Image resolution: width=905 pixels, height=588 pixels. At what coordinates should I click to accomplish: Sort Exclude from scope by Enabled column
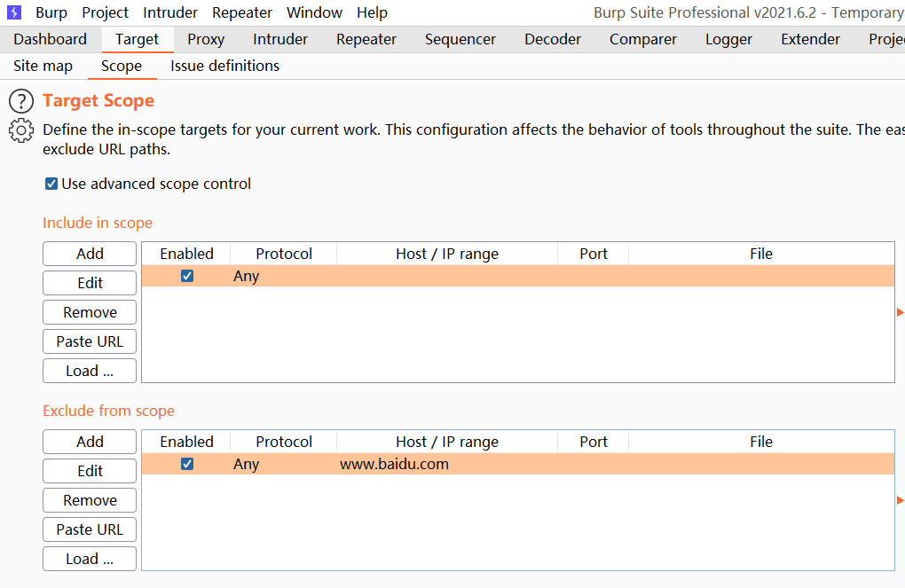pos(186,442)
